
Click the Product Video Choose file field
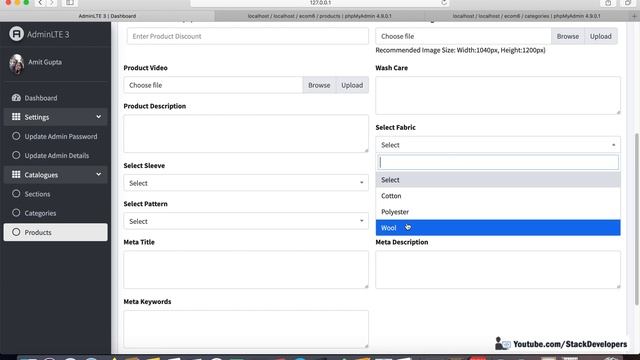pyautogui.click(x=213, y=85)
